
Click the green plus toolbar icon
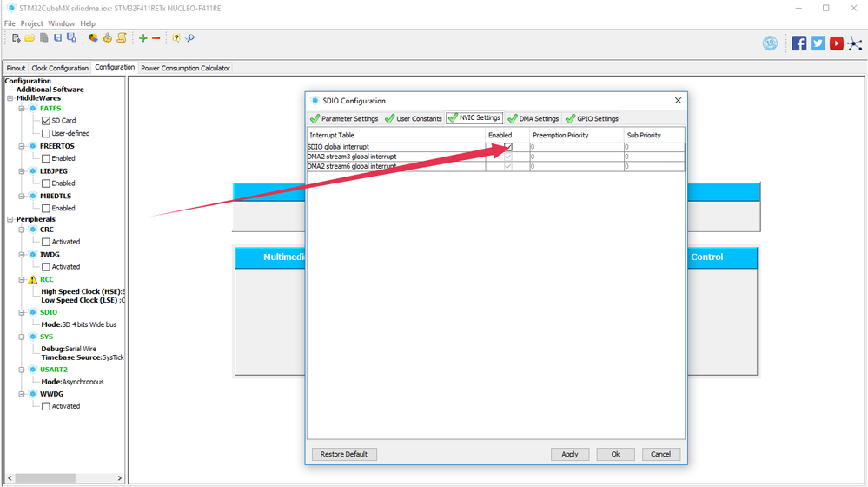coord(143,37)
